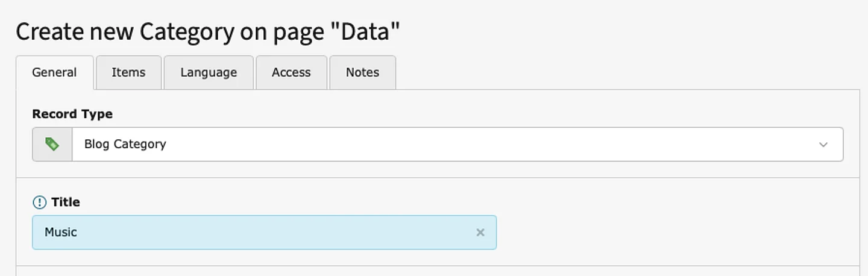Click the Record Type label
The height and width of the screenshot is (276, 868).
click(x=72, y=114)
